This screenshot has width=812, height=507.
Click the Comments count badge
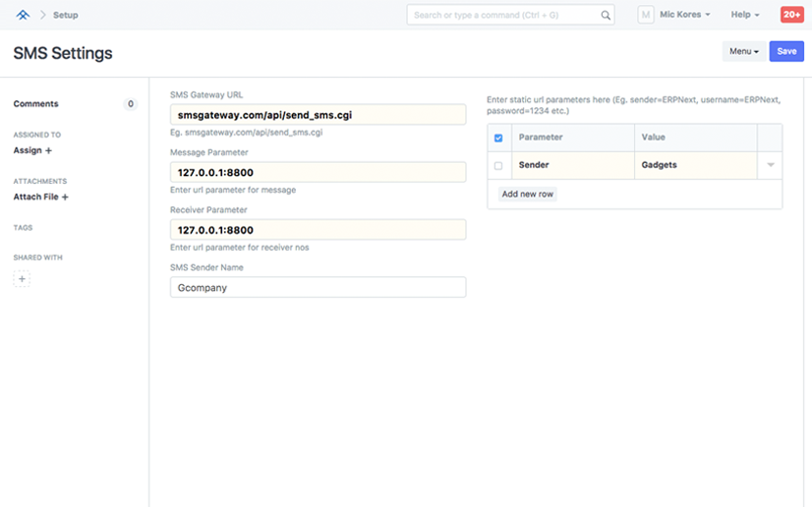pyautogui.click(x=131, y=104)
